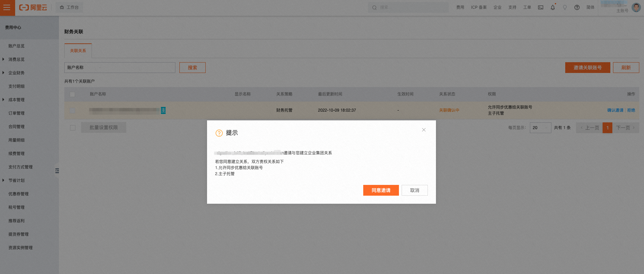Close the 提示 dialog with the X
Screen dimensions: 644x274
424,130
